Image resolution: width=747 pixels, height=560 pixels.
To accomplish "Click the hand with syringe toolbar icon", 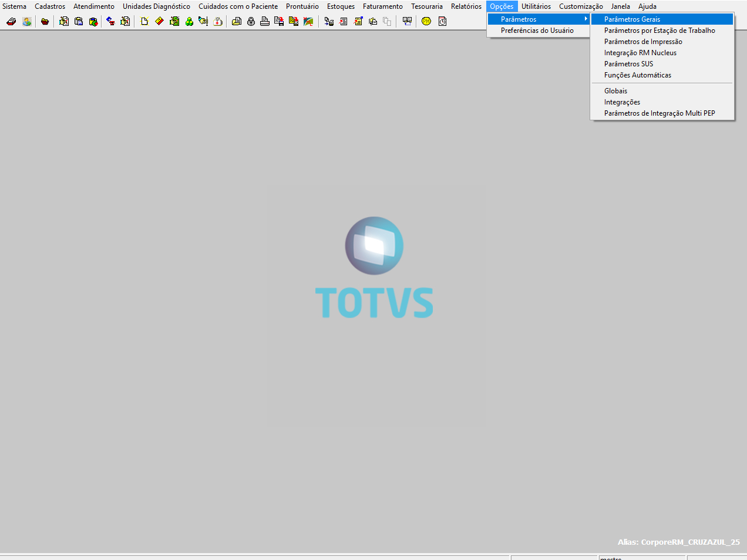I will click(203, 21).
